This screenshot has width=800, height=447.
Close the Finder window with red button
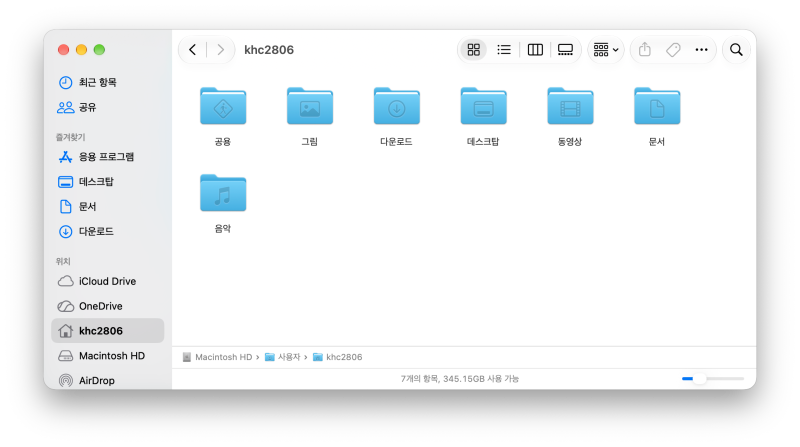63,49
